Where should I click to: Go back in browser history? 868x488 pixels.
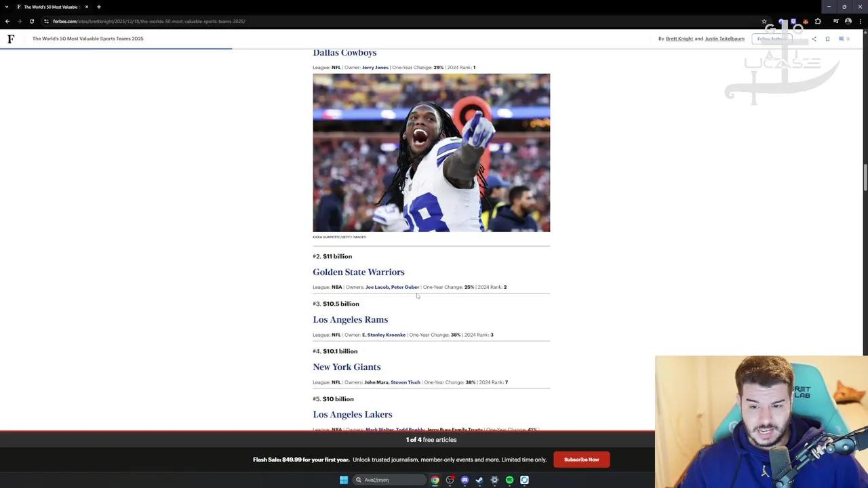pyautogui.click(x=7, y=21)
